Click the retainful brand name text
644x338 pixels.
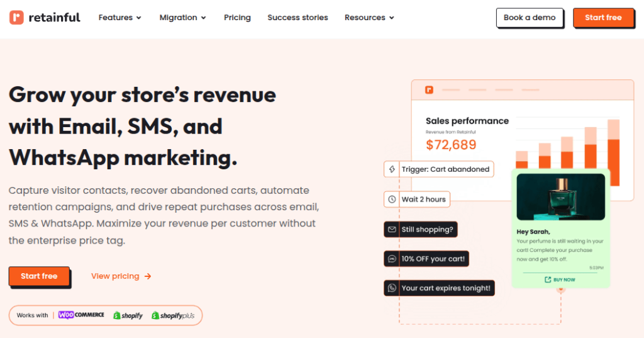point(54,17)
